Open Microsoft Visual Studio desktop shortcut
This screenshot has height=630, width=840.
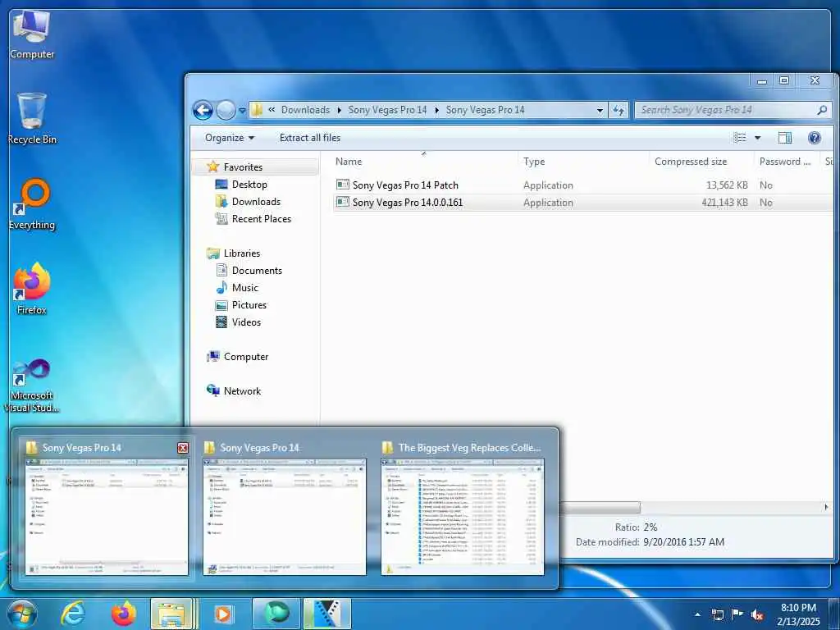pos(32,386)
